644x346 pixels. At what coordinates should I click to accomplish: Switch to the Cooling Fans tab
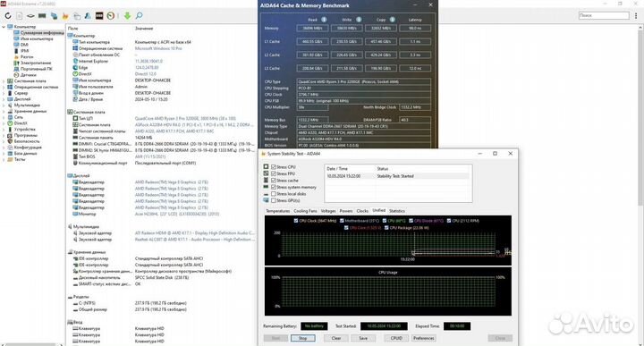point(305,211)
